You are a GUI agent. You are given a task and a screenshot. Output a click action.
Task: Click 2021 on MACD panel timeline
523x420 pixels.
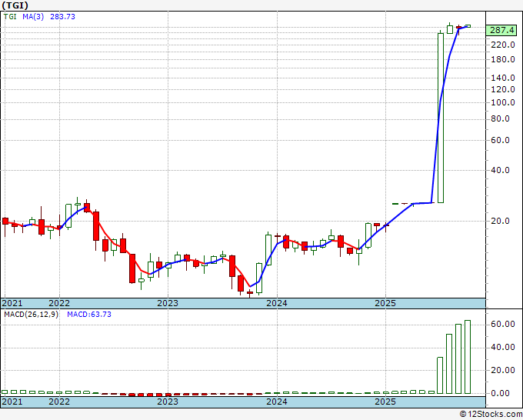(x=12, y=402)
